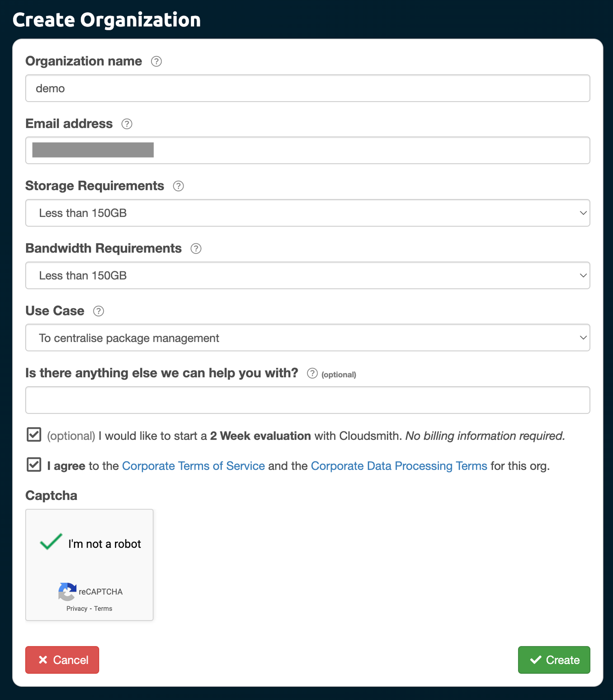Open help for Email address field
Viewport: 613px width, 700px height.
126,124
